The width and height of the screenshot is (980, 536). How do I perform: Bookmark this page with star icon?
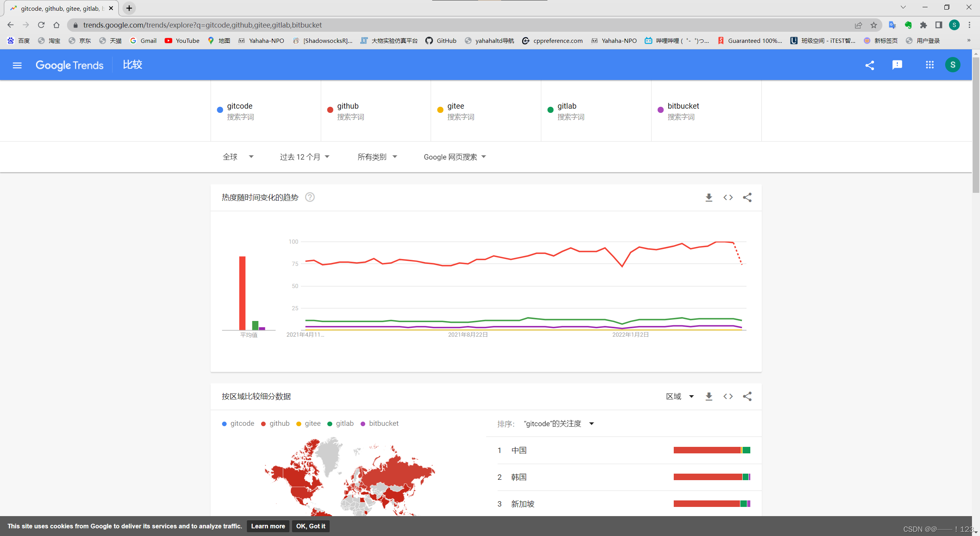(874, 25)
